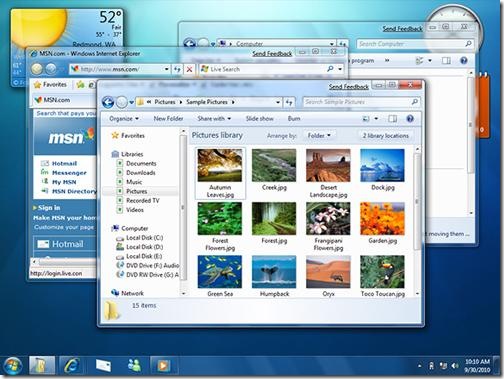Open Local Disk (D:)
Viewport: 504px width, 379px height.
[x=140, y=247]
